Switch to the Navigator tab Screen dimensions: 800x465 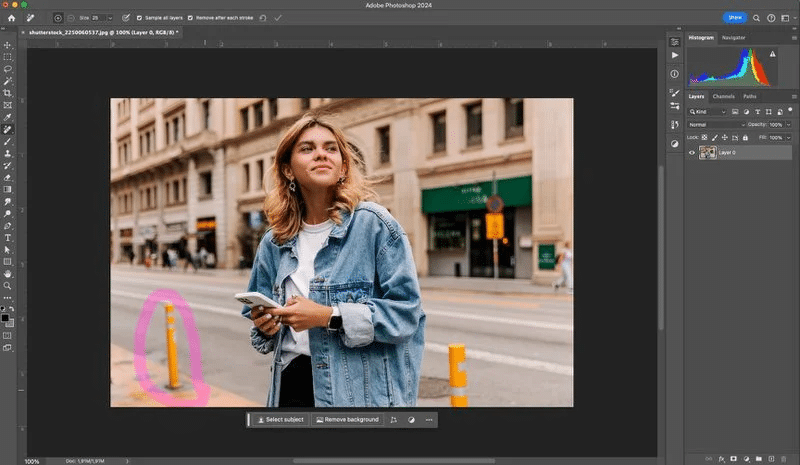click(733, 37)
